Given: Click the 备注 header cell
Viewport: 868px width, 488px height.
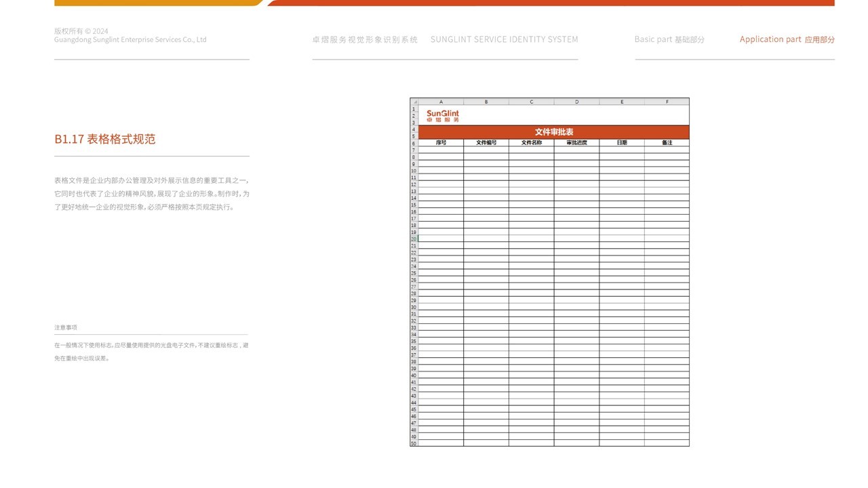Looking at the screenshot, I should coord(667,143).
